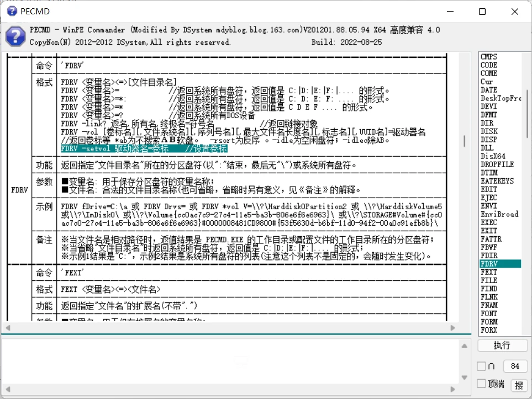This screenshot has width=532, height=399.
Task: Click the "'FEXT'" command name cell
Action: [x=72, y=273]
